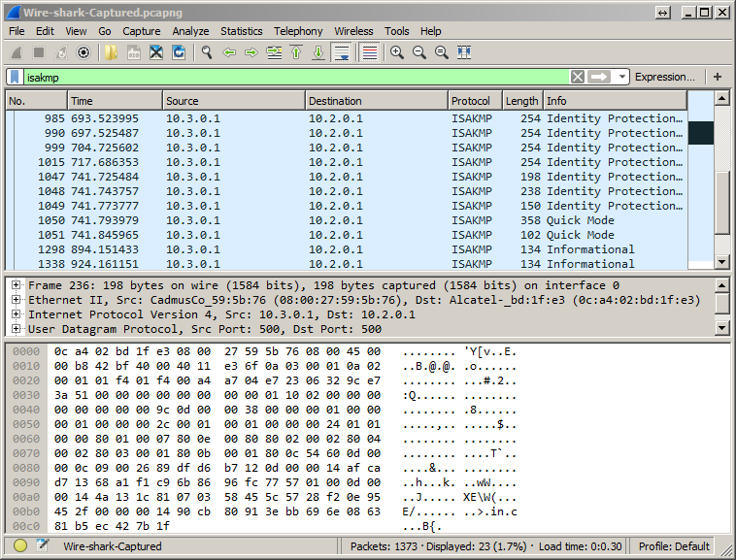This screenshot has height=560, width=736.
Task: Open the Help menu
Action: click(430, 31)
